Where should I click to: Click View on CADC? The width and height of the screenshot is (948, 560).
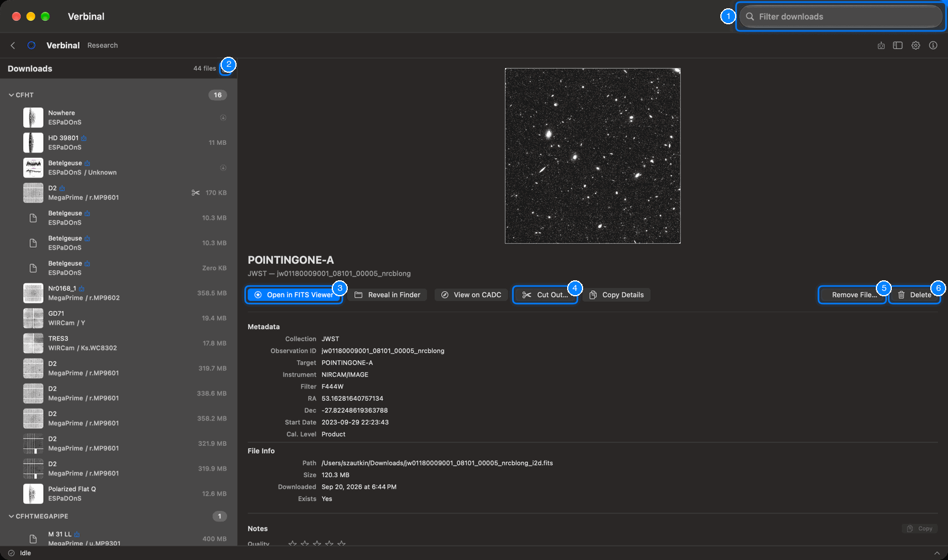(x=471, y=295)
